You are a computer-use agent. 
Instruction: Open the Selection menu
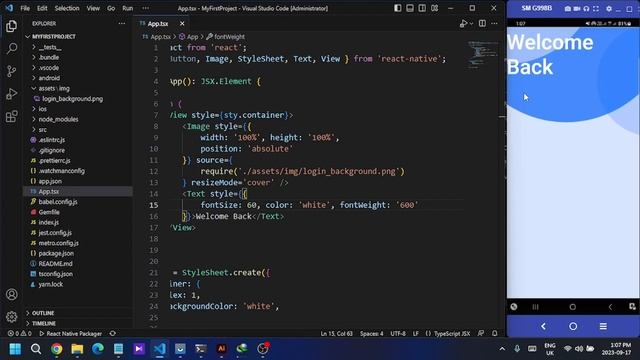click(x=67, y=8)
